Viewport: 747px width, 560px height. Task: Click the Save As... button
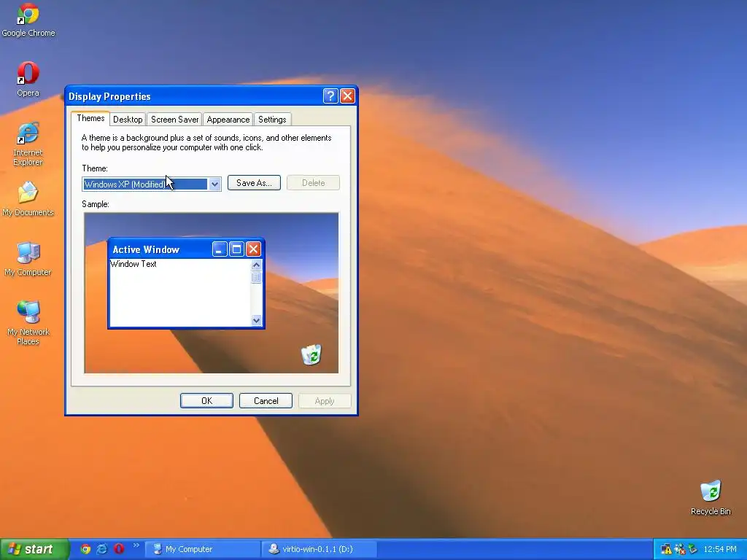(x=254, y=183)
